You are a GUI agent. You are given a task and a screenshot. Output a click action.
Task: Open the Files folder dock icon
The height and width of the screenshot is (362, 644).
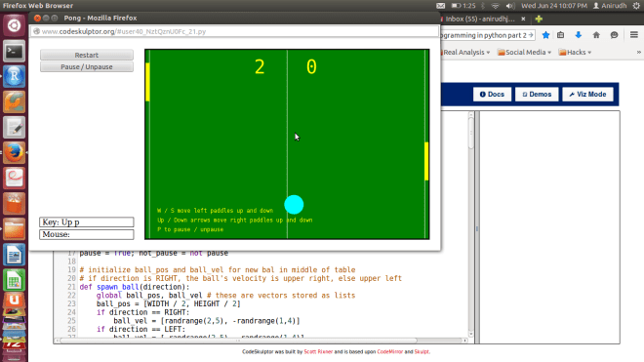tap(14, 229)
